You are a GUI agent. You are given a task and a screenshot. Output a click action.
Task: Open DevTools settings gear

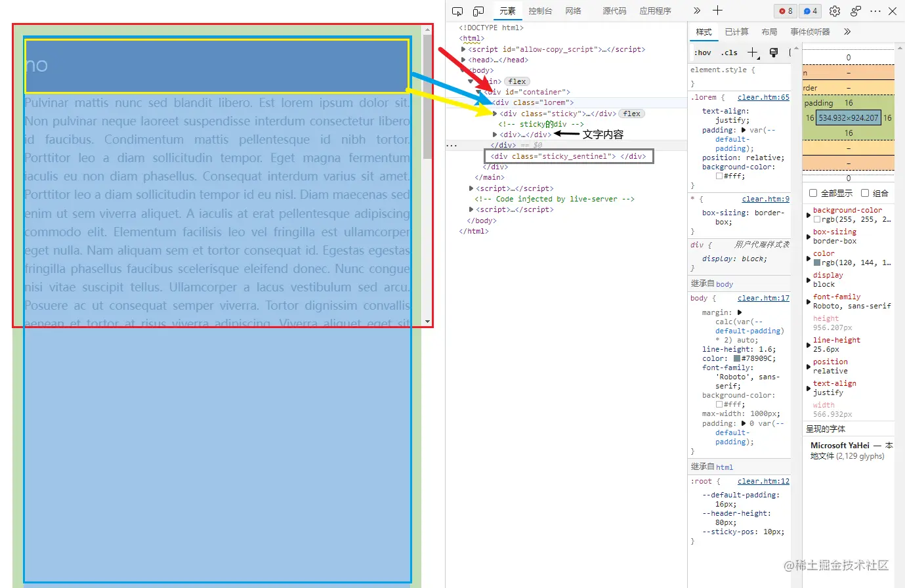point(835,11)
